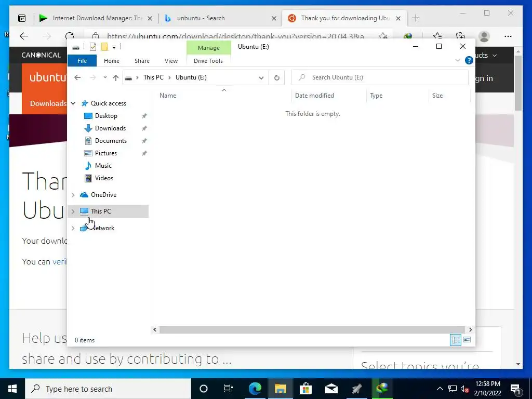532x399 pixels.
Task: Open the Windows Start menu
Action: [x=12, y=389]
